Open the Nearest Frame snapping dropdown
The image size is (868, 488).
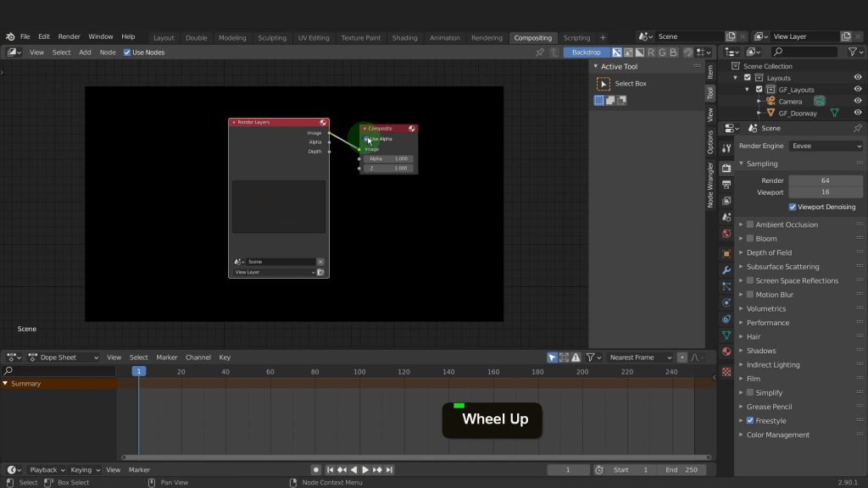640,358
